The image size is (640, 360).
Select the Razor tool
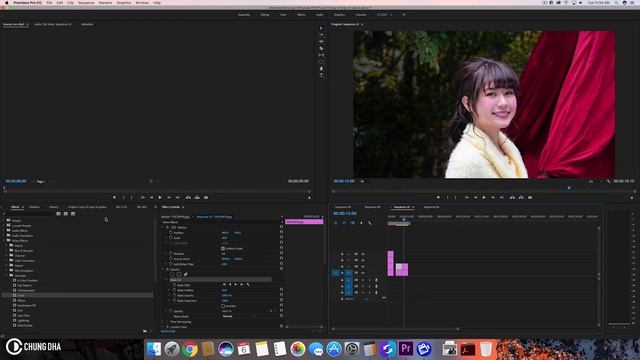click(x=321, y=48)
